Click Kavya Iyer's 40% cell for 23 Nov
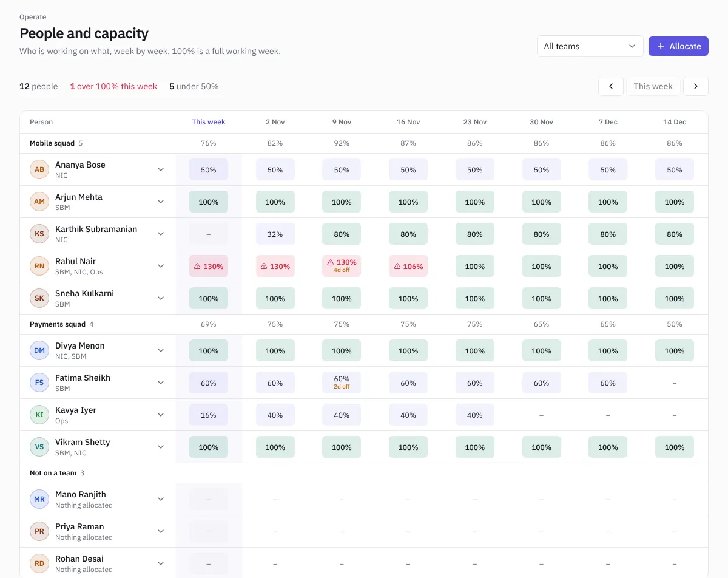728x578 pixels. [475, 415]
